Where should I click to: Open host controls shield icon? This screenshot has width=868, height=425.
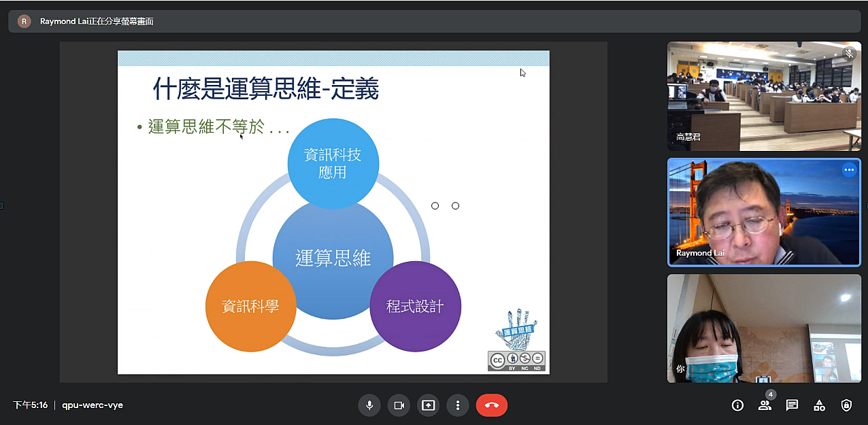click(x=846, y=405)
